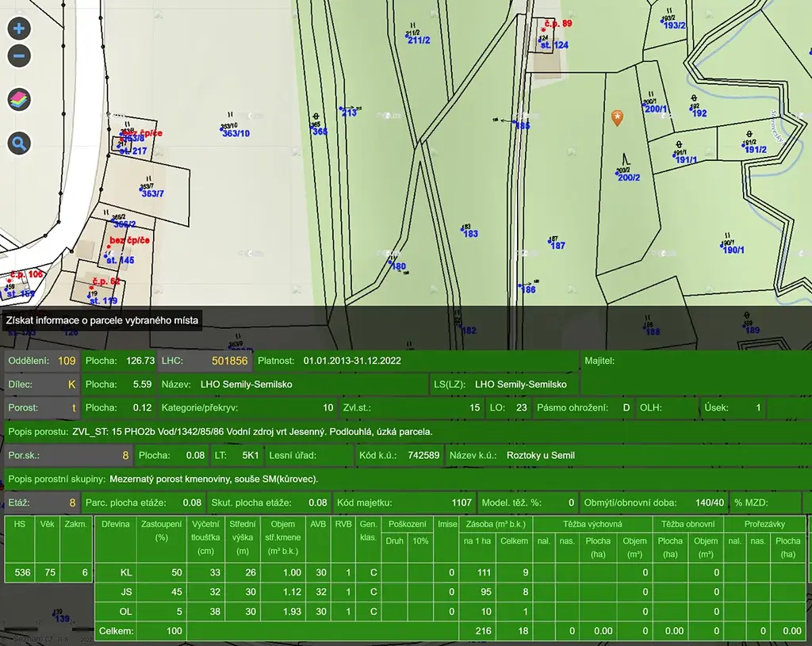The width and height of the screenshot is (812, 646).
Task: Zoom out the map with minus button
Action: tap(20, 56)
